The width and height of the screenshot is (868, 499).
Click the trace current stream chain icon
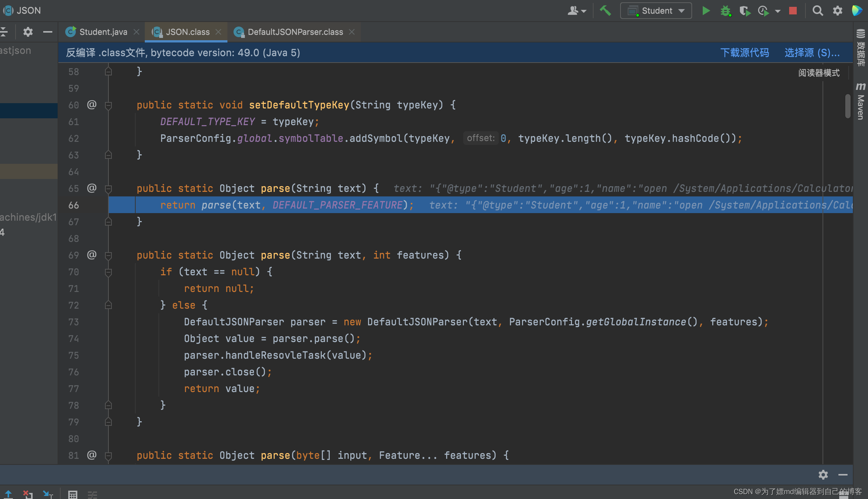92,494
